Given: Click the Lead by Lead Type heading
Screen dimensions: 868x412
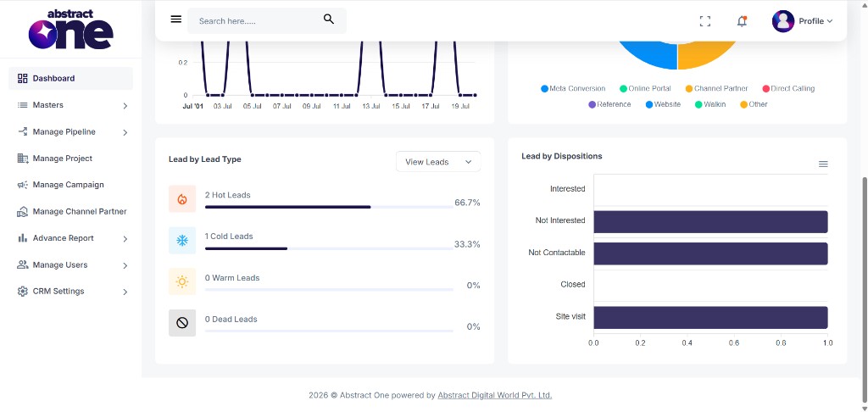Looking at the screenshot, I should [x=205, y=159].
